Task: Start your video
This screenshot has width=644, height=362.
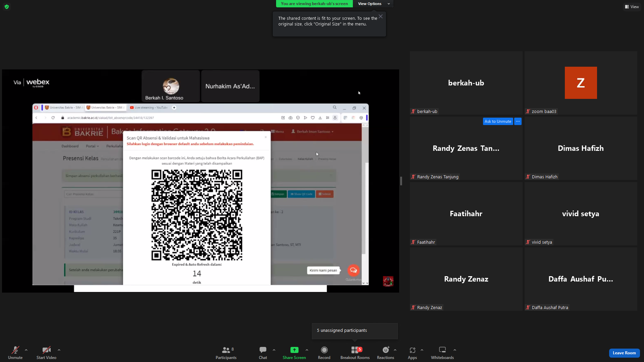Action: [x=46, y=353]
